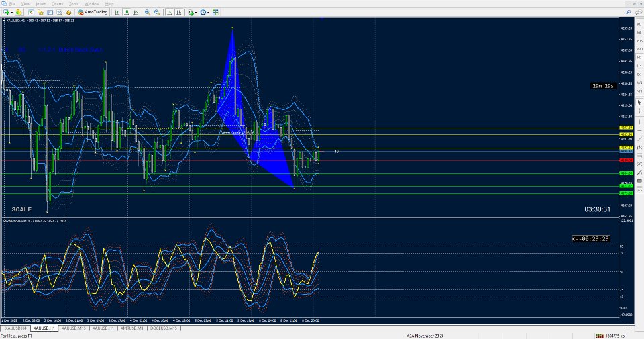
Task: Switch timeframe to MN
Action: 639,91
